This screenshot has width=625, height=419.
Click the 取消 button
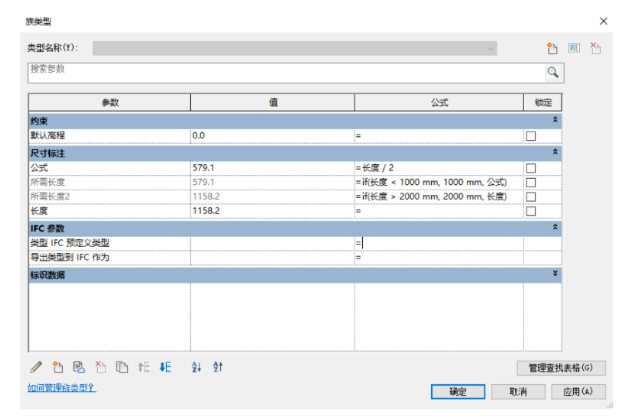(x=518, y=391)
